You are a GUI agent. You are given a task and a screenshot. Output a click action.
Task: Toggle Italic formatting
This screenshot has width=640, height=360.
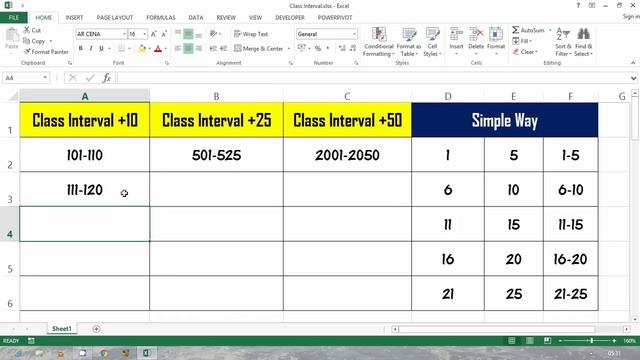(x=91, y=49)
